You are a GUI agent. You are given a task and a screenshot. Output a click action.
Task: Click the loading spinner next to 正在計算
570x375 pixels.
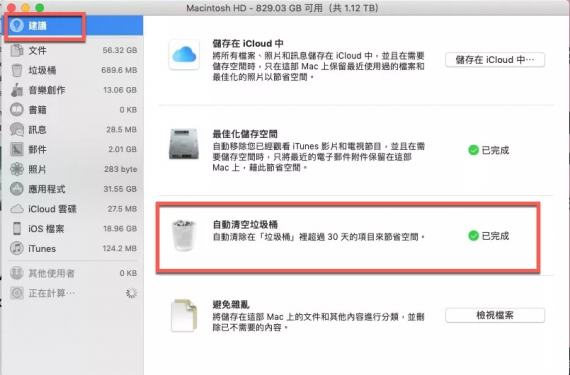coord(131,293)
